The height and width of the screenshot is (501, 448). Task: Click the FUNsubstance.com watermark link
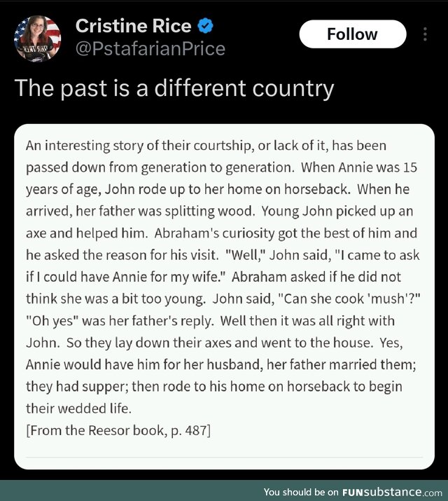pyautogui.click(x=392, y=492)
